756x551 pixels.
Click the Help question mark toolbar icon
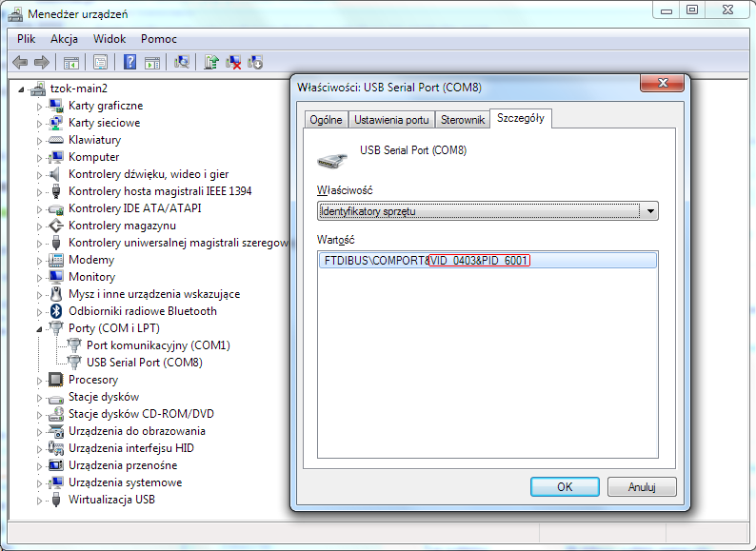point(129,62)
